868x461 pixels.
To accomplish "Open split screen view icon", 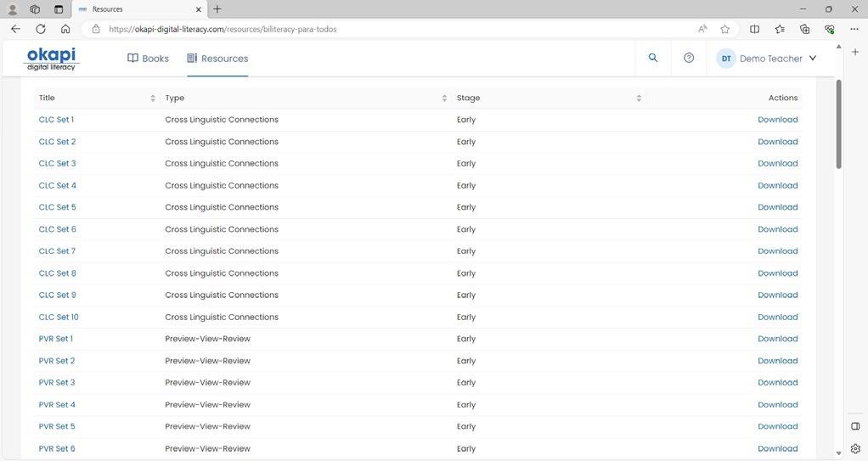I will (754, 30).
